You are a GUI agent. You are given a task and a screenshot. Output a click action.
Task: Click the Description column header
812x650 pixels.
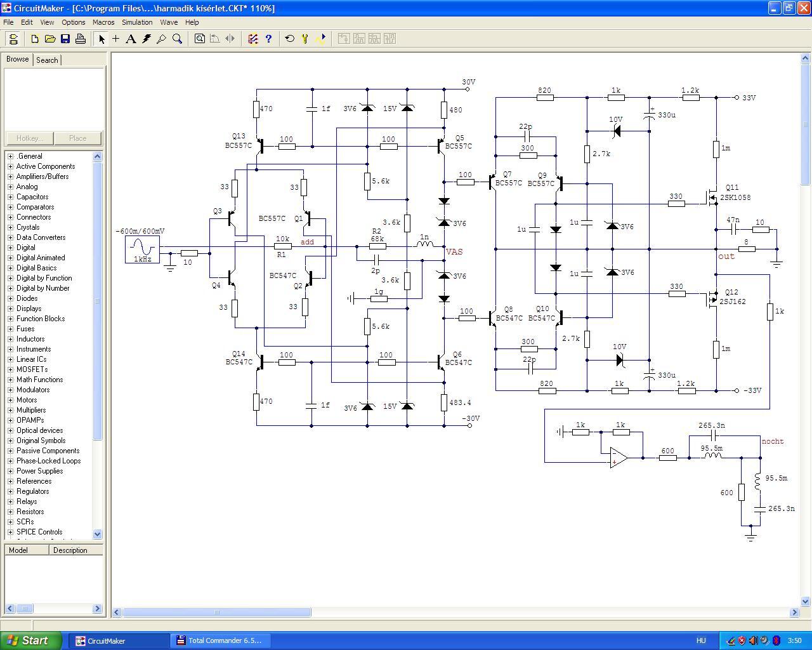[76, 550]
